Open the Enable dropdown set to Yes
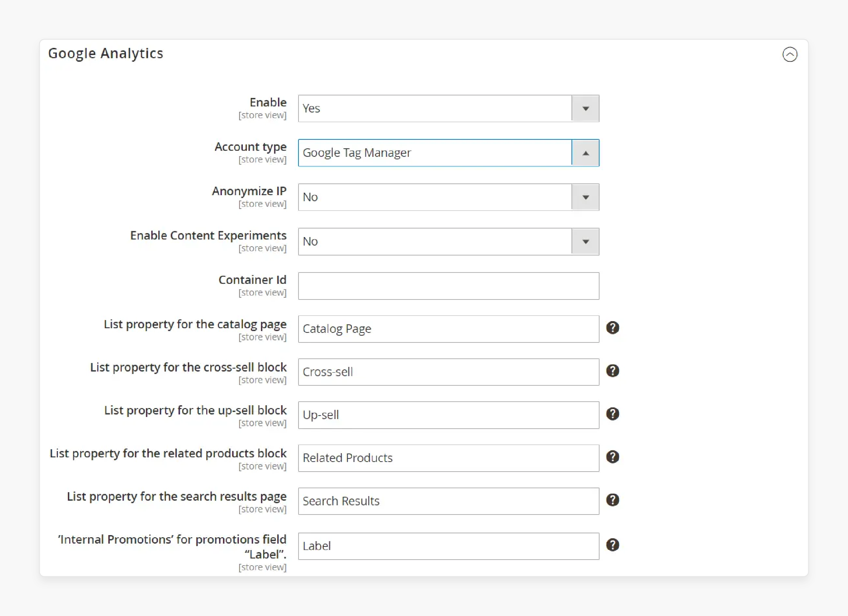848x616 pixels. [448, 108]
